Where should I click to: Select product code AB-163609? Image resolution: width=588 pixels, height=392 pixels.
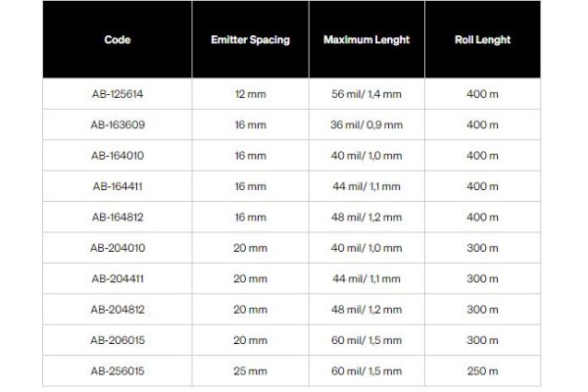[x=117, y=125]
